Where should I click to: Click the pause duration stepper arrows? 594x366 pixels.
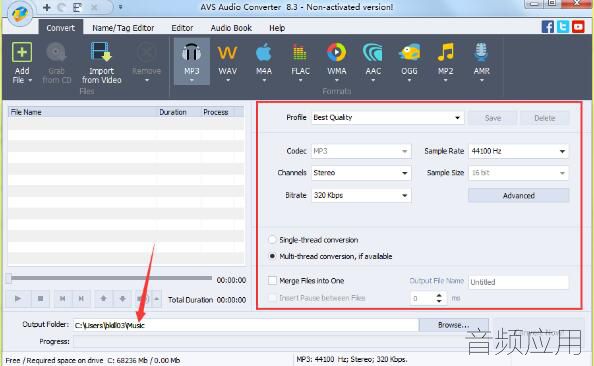pos(439,298)
